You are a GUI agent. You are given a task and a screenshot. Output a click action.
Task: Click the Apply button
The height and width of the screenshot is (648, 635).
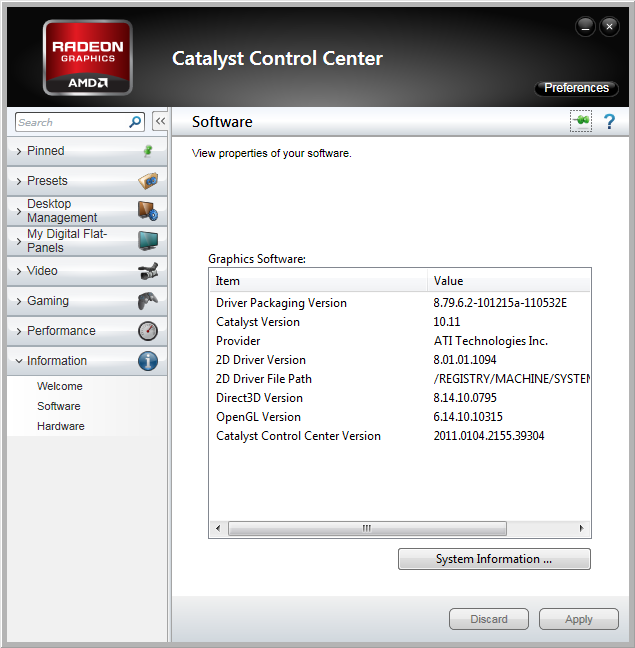(x=578, y=619)
